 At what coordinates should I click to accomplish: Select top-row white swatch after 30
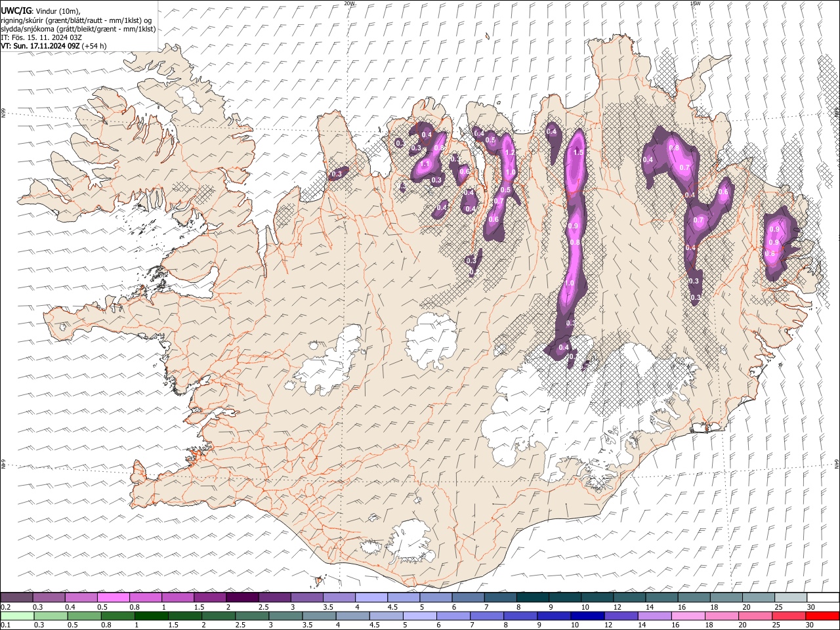click(824, 598)
